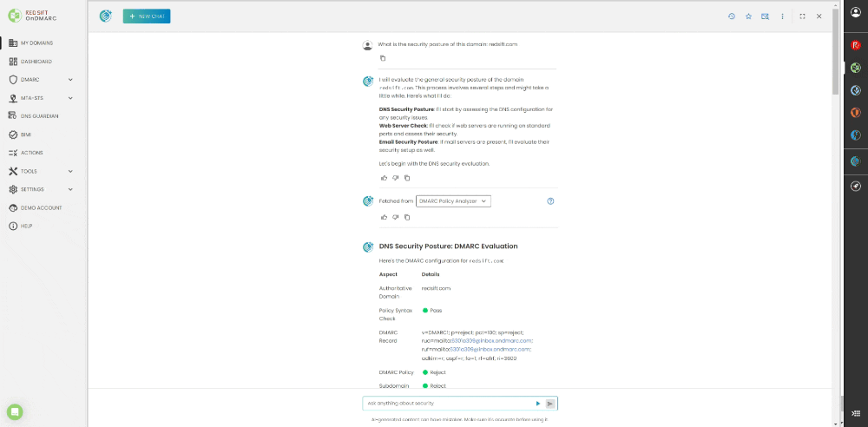Click the DMARC Policy Reject value

(434, 372)
